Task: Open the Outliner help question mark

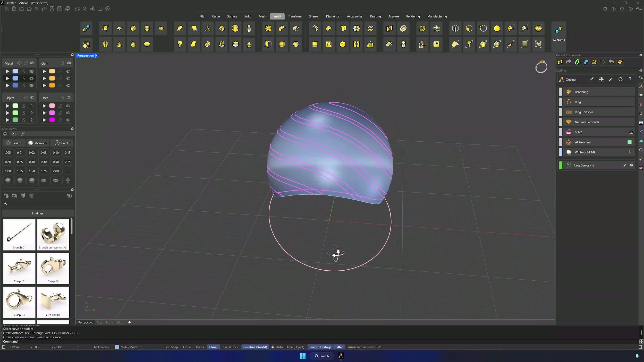Action: point(630,79)
